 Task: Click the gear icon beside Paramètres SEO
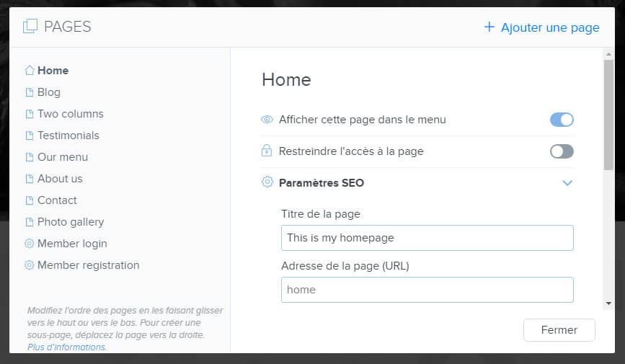point(267,182)
